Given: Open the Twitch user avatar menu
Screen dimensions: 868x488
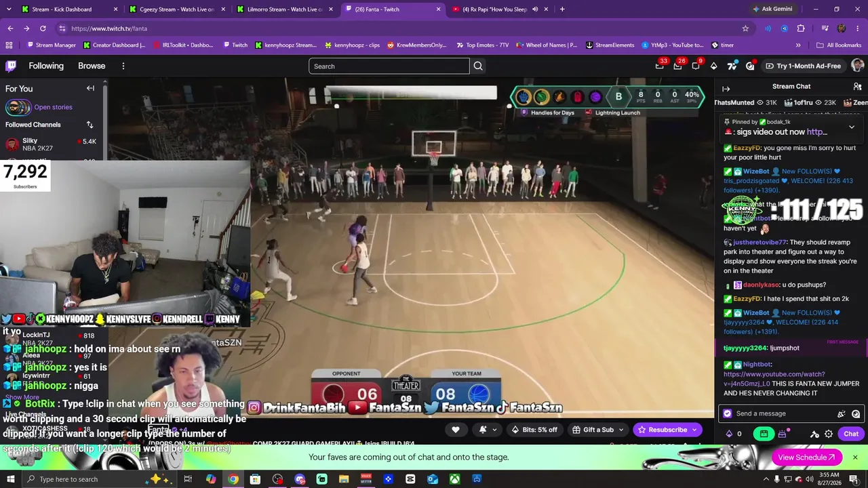Looking at the screenshot, I should [857, 66].
